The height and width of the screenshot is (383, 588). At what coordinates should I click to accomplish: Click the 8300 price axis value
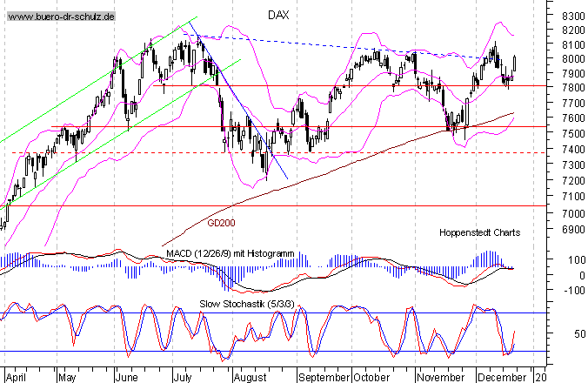click(574, 17)
